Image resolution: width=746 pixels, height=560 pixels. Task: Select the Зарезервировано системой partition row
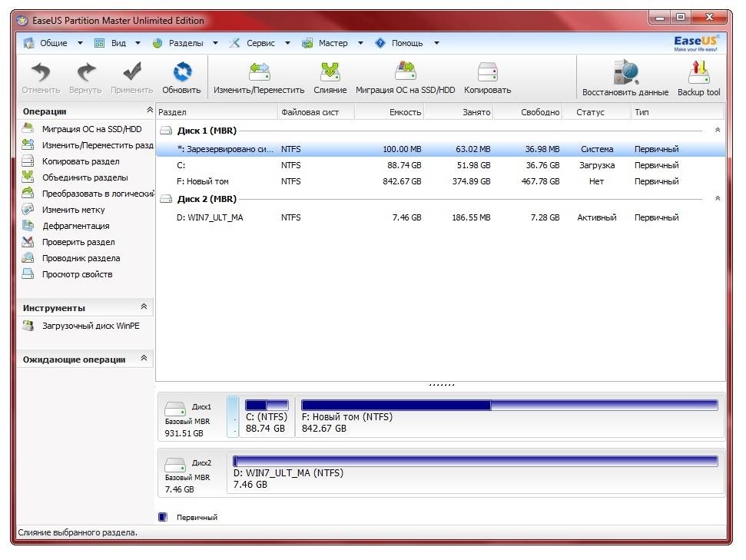pos(440,149)
